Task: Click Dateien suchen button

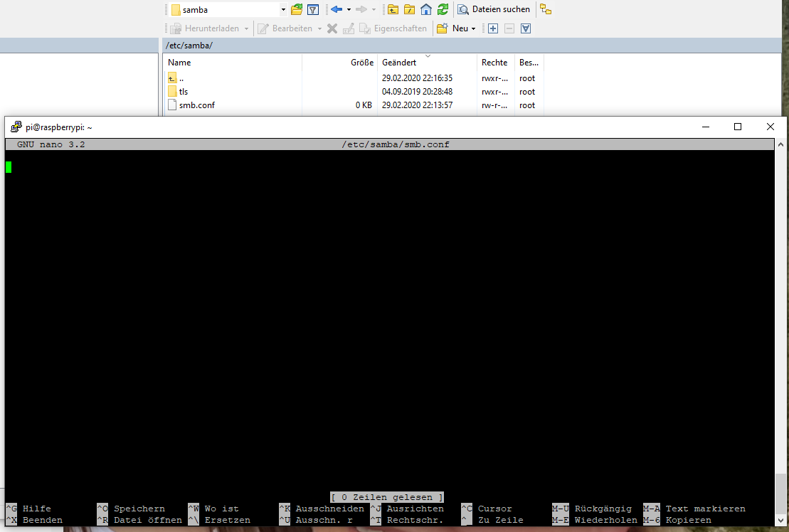Action: coord(494,9)
